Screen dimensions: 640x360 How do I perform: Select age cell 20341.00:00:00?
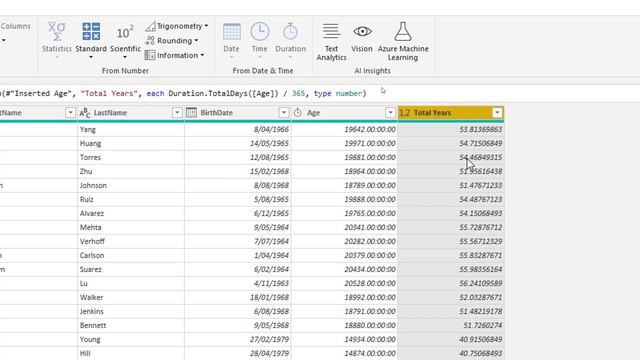click(x=344, y=227)
